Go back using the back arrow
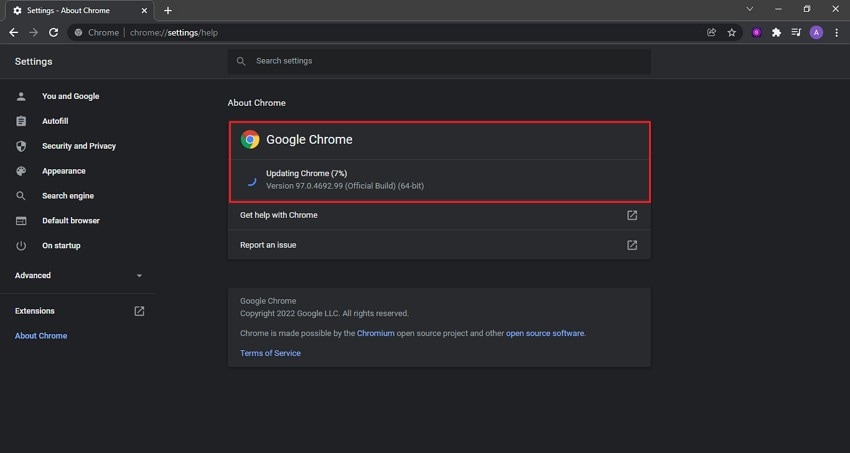This screenshot has width=850, height=453. point(13,32)
